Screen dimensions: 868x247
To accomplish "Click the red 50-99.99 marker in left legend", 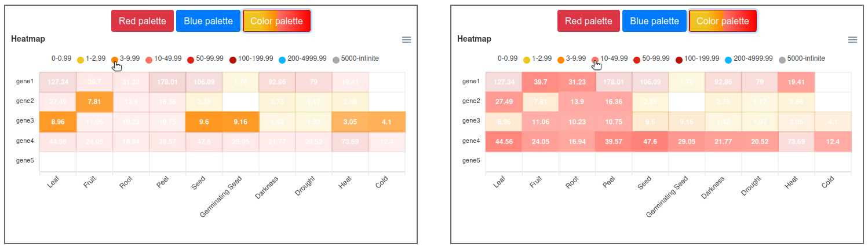I will pos(191,60).
